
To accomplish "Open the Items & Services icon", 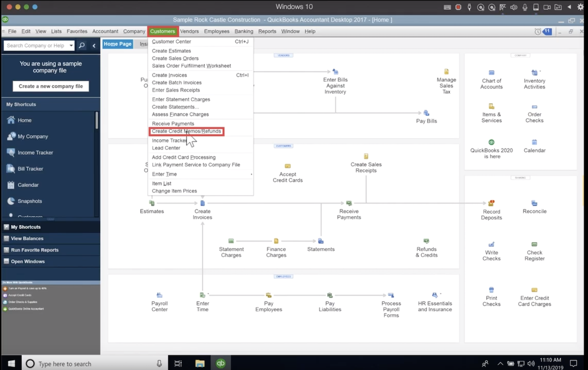I will pyautogui.click(x=491, y=106).
